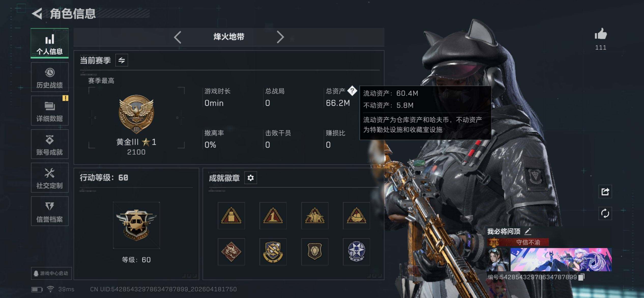Switch to next game mode with right chevron
The height and width of the screenshot is (298, 644).
pyautogui.click(x=280, y=37)
